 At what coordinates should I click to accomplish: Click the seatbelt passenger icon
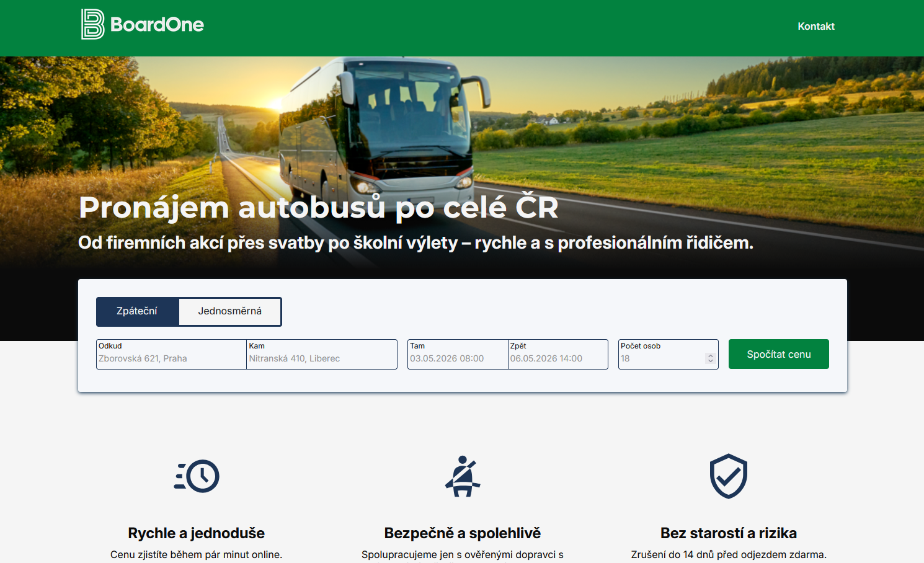(x=463, y=476)
